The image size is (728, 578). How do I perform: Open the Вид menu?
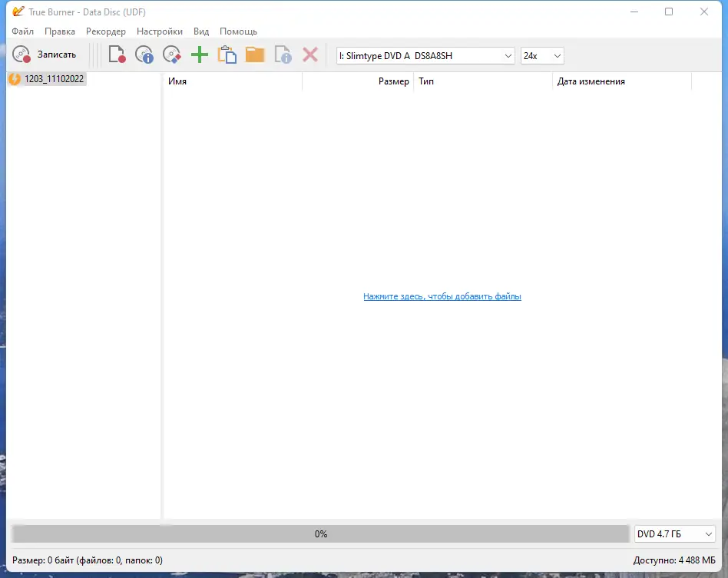coord(201,31)
